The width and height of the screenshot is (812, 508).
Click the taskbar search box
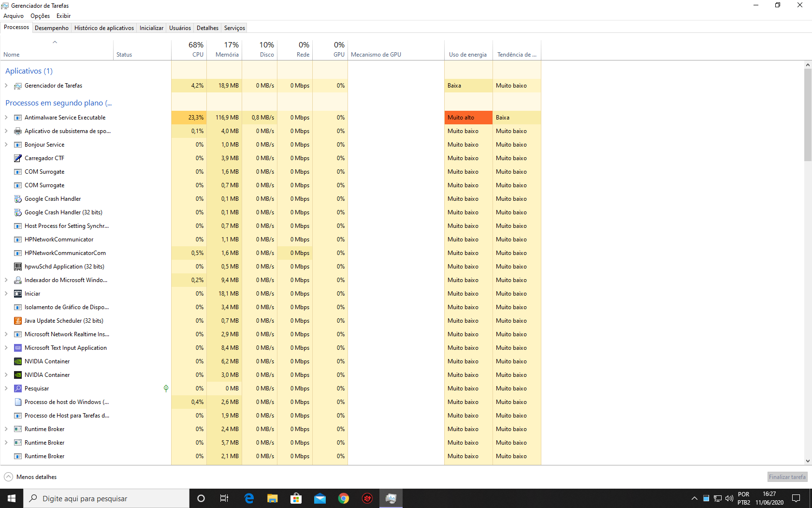point(106,498)
